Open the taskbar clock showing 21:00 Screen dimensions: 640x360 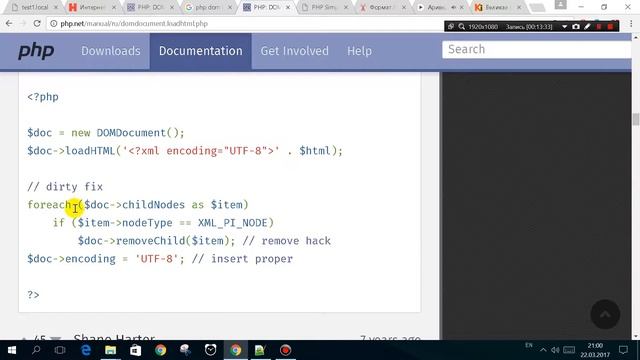tap(595, 350)
